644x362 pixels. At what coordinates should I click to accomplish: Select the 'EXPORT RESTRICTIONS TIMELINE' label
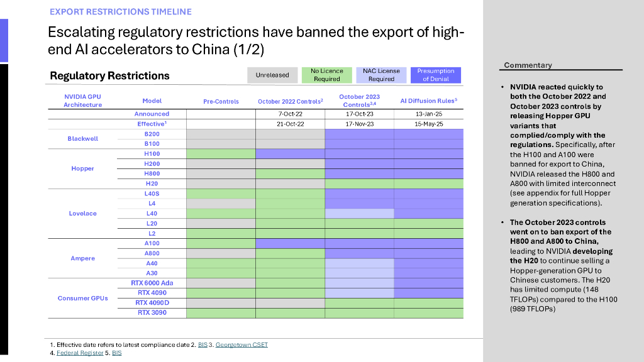(x=121, y=11)
